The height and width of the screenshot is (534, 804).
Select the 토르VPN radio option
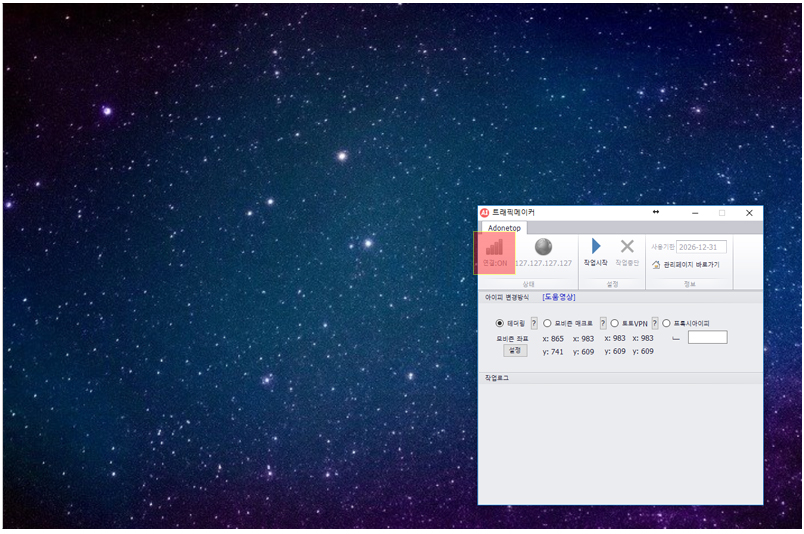[x=614, y=323]
